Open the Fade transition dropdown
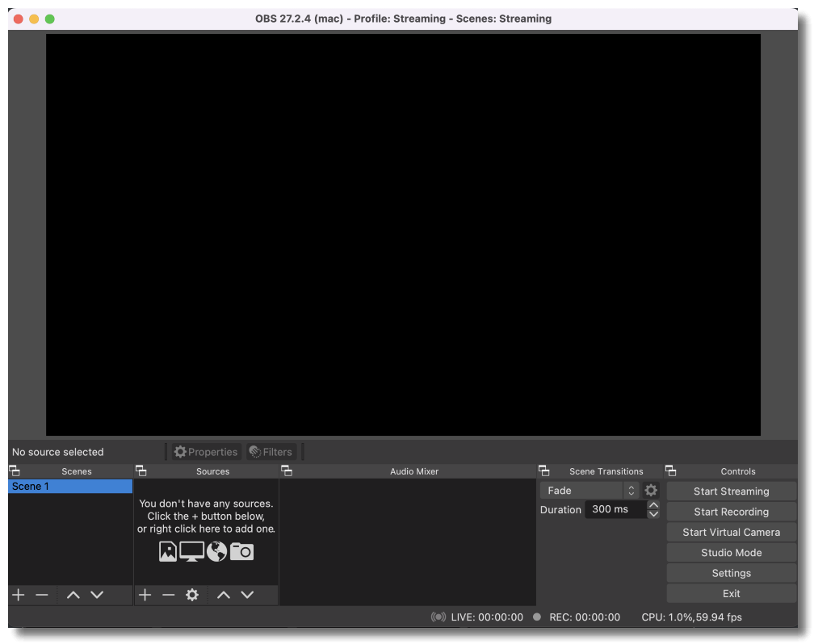The width and height of the screenshot is (814, 644). click(x=590, y=491)
